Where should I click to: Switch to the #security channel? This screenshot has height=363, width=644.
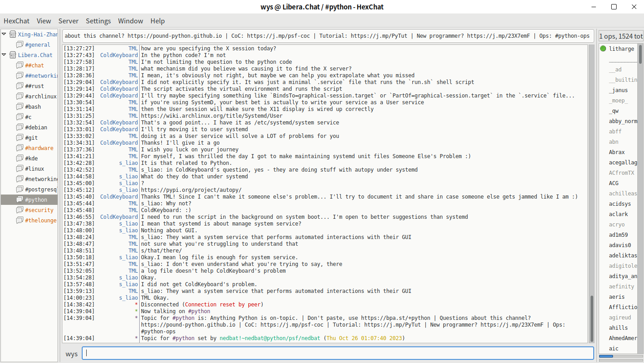tap(39, 210)
